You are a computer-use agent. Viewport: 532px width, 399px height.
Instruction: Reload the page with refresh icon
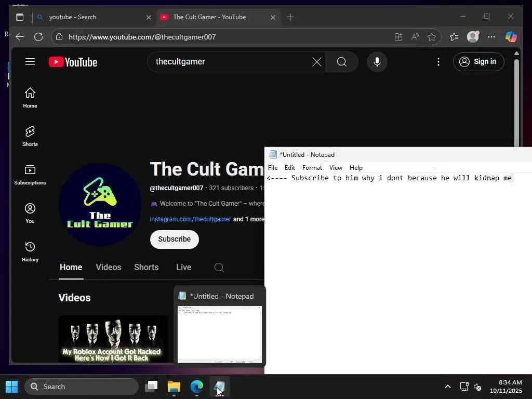(x=38, y=37)
